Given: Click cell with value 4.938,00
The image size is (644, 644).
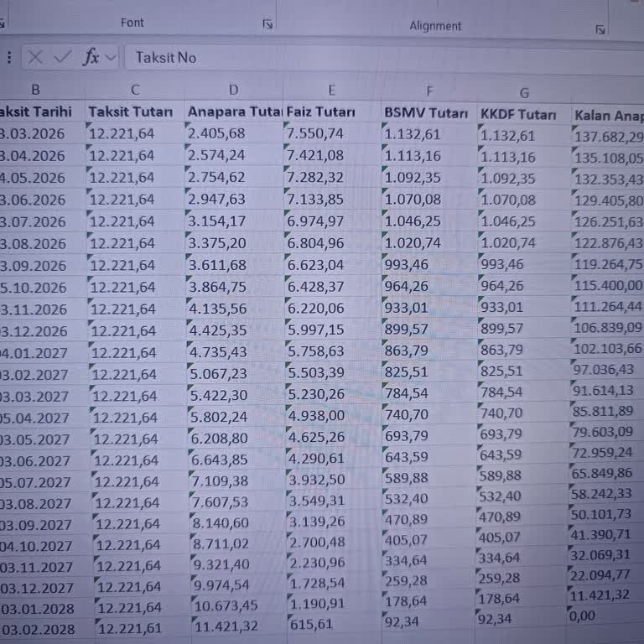Looking at the screenshot, I should 334,415.
